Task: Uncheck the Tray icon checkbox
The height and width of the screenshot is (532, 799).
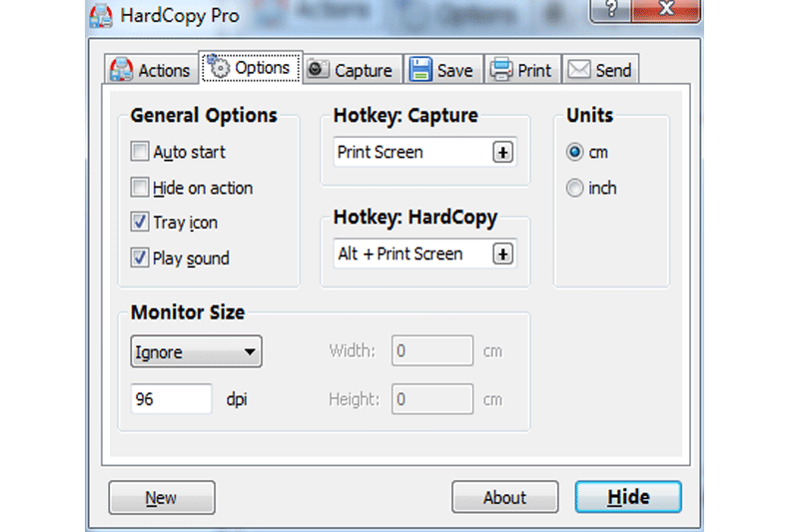Action: click(139, 222)
